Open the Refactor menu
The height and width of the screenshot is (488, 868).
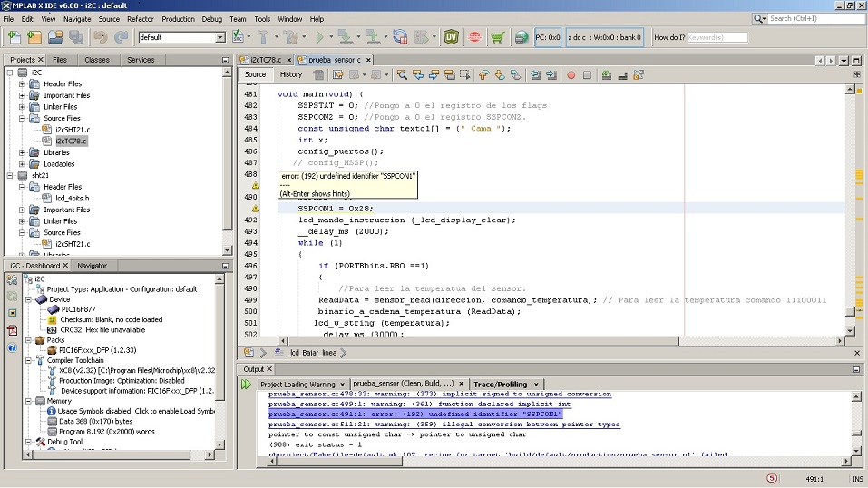point(140,19)
